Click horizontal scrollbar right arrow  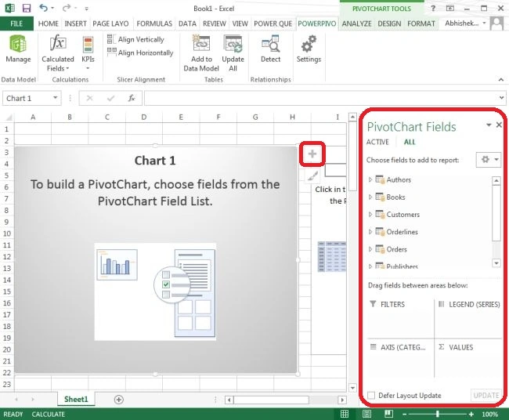[x=342, y=400]
